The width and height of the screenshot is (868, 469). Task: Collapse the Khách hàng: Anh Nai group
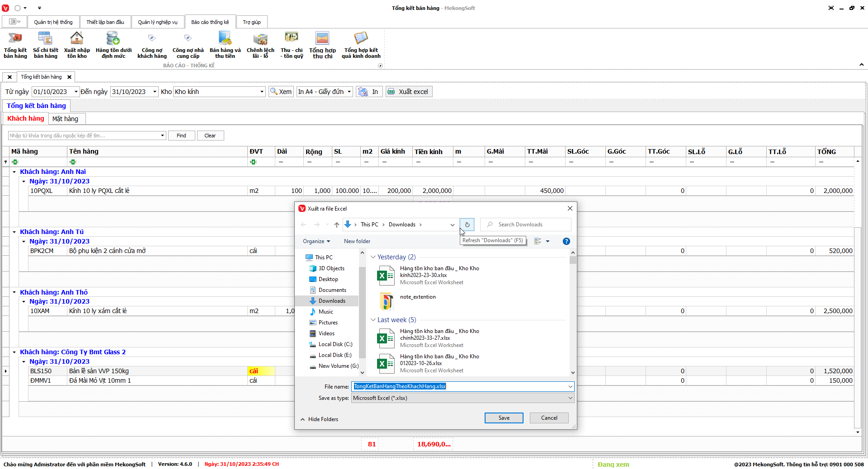[x=14, y=172]
